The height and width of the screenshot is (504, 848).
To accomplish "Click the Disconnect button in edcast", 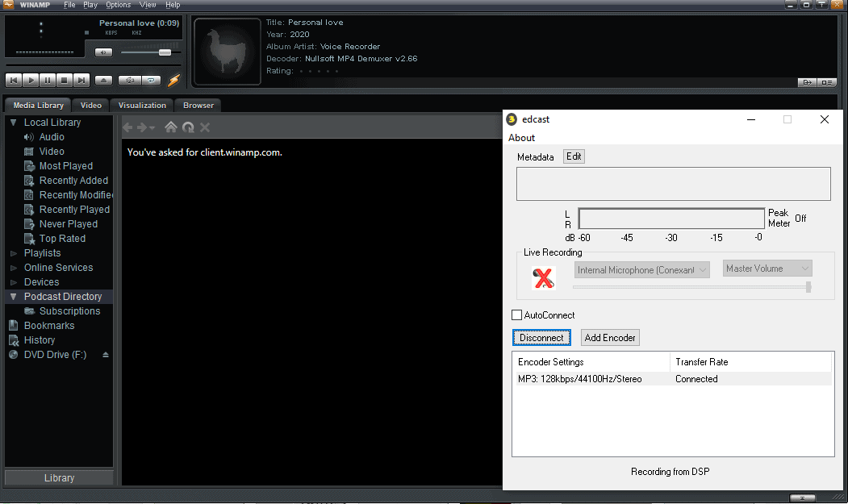I will click(541, 337).
